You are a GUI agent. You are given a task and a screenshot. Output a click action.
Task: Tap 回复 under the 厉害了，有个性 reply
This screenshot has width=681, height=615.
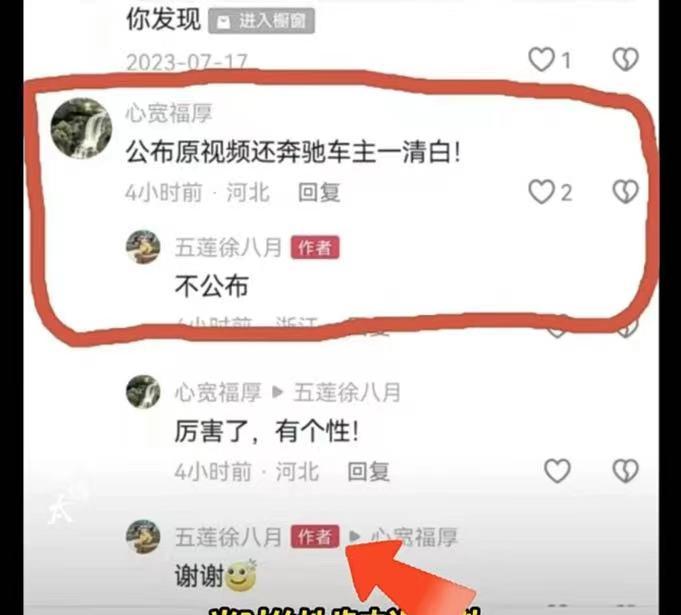click(368, 471)
